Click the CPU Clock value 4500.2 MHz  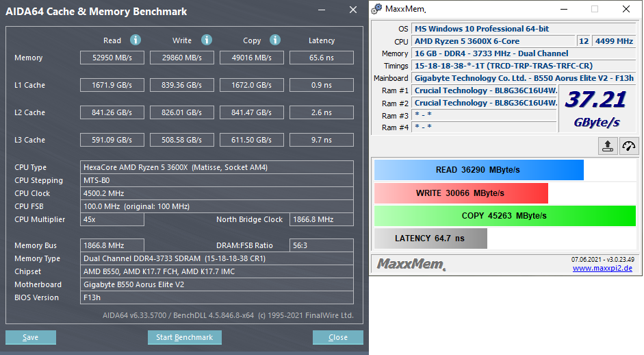pos(217,193)
